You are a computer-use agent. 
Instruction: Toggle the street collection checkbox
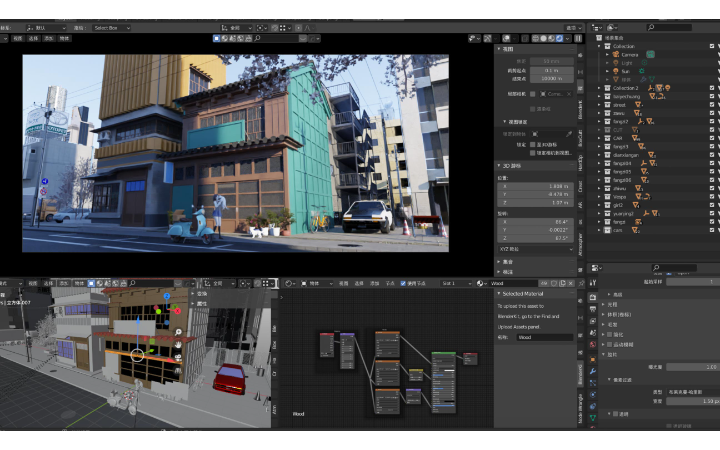pyautogui.click(x=712, y=105)
